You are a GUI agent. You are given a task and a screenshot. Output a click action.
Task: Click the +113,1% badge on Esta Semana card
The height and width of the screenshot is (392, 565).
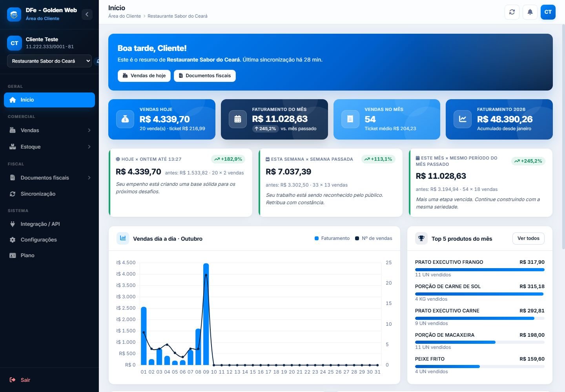click(x=378, y=159)
